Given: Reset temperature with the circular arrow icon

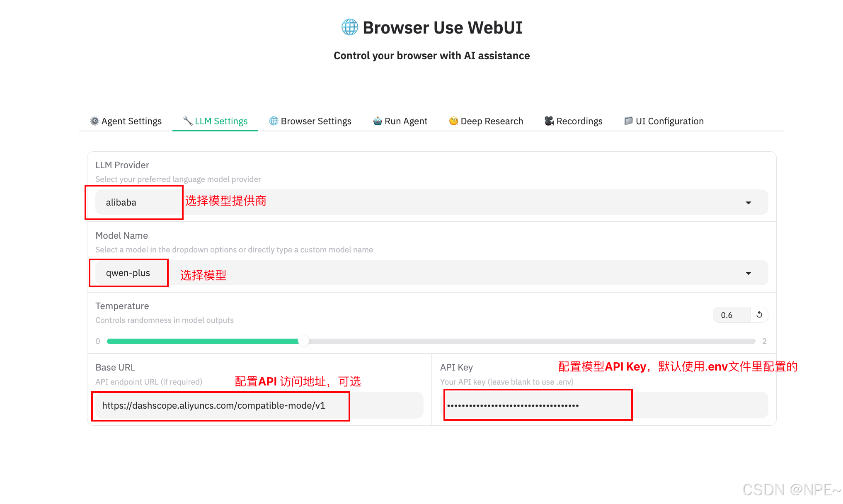Looking at the screenshot, I should (x=759, y=315).
